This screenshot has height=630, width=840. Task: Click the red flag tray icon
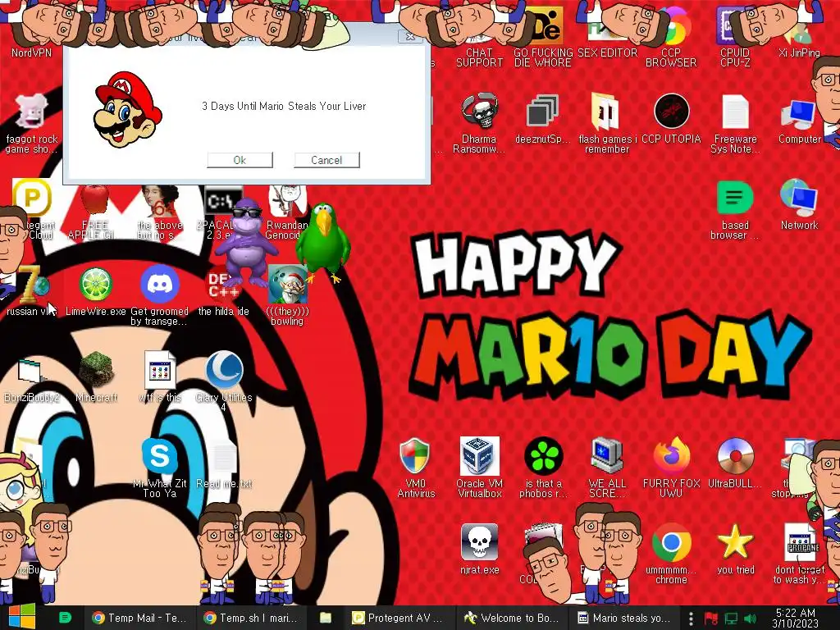(x=711, y=619)
